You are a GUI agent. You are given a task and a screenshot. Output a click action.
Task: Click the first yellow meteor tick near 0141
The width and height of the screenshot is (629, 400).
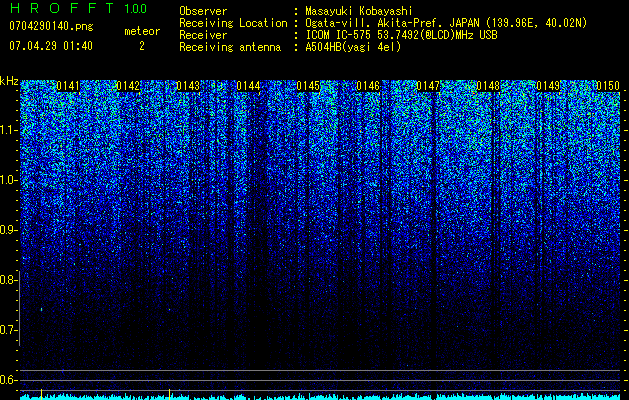[x=41, y=394]
